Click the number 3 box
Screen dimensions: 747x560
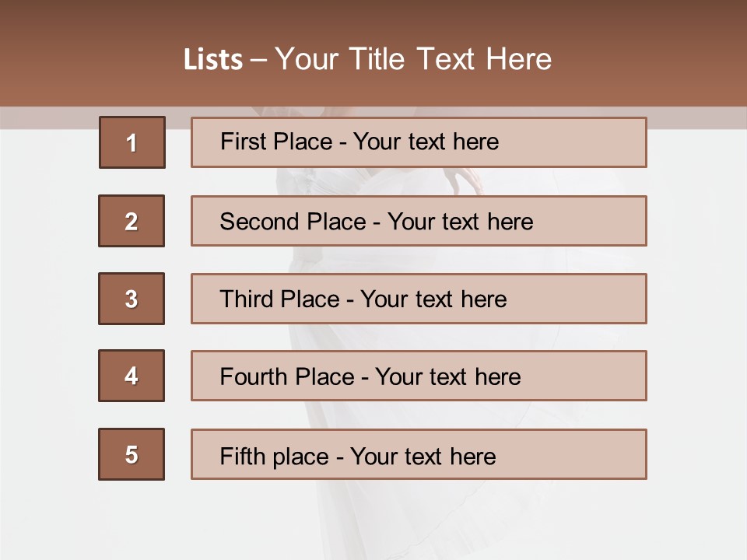pos(132,299)
